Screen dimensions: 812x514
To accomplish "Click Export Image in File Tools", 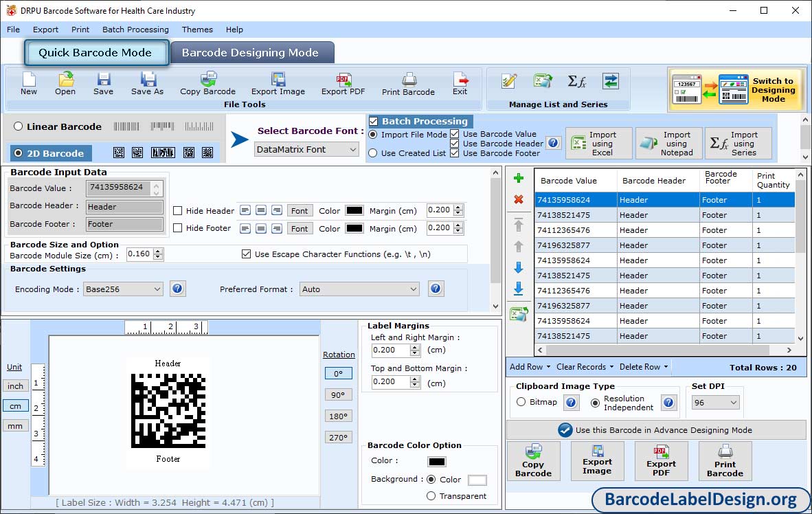I will coord(278,84).
